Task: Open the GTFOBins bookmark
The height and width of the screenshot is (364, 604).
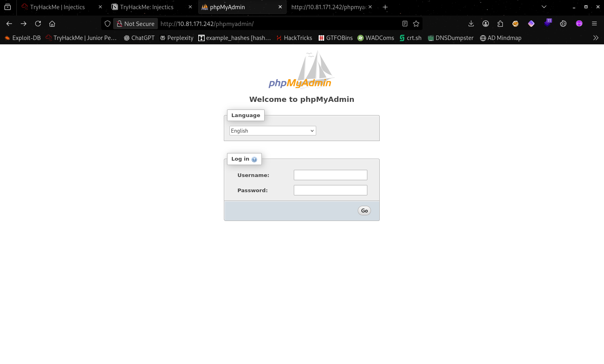Action: (335, 38)
